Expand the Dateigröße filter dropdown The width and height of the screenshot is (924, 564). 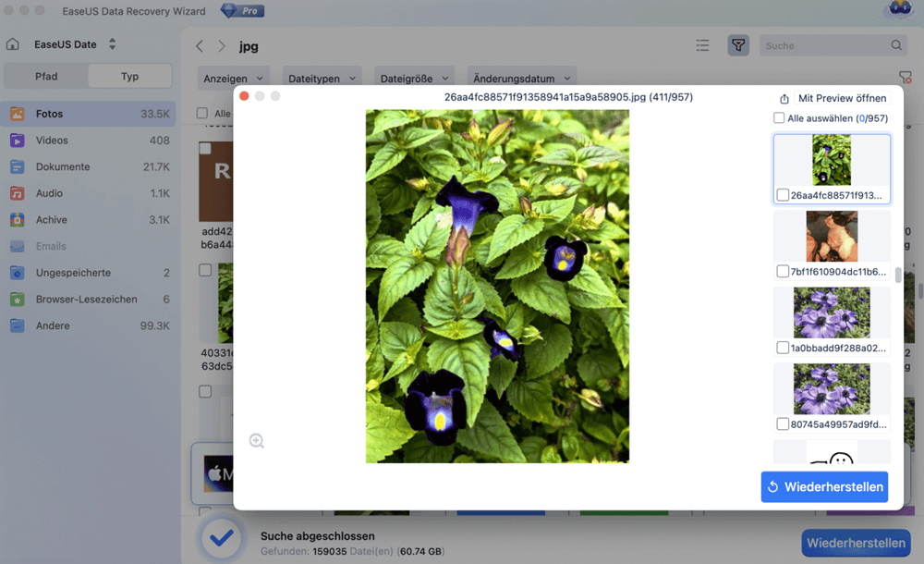click(414, 78)
